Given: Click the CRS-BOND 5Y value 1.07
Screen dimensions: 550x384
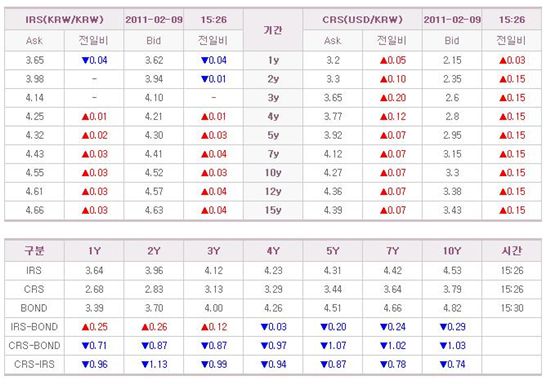Looking at the screenshot, I should pyautogui.click(x=333, y=345).
